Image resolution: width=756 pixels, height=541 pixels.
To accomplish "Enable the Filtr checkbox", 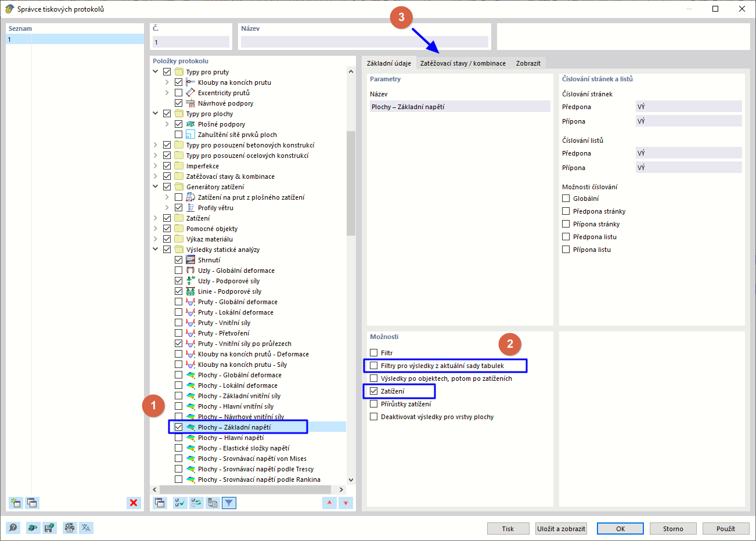I will click(374, 353).
